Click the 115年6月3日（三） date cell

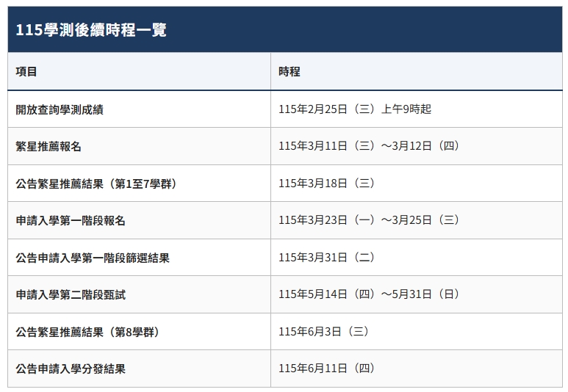(324, 332)
